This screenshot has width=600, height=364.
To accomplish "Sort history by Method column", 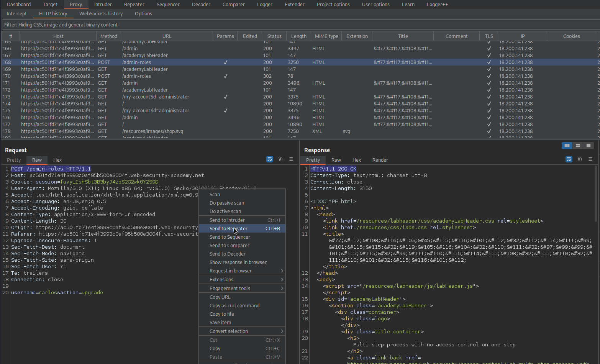I will [x=109, y=36].
